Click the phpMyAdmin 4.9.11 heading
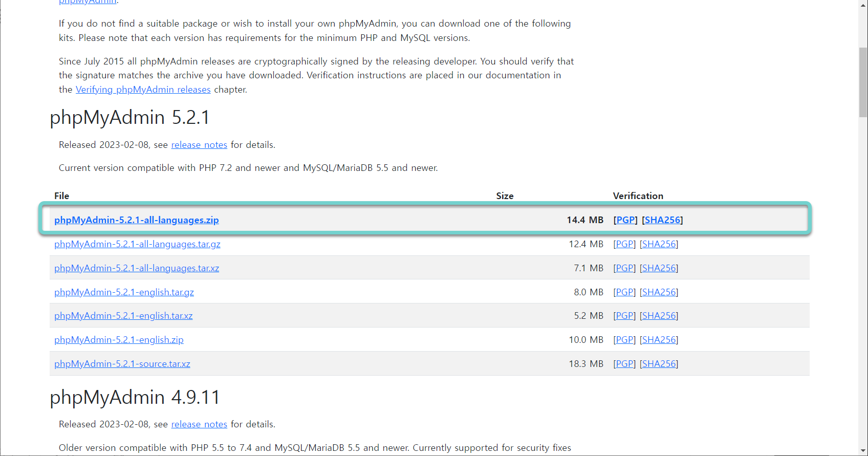This screenshot has height=456, width=868. click(x=135, y=397)
